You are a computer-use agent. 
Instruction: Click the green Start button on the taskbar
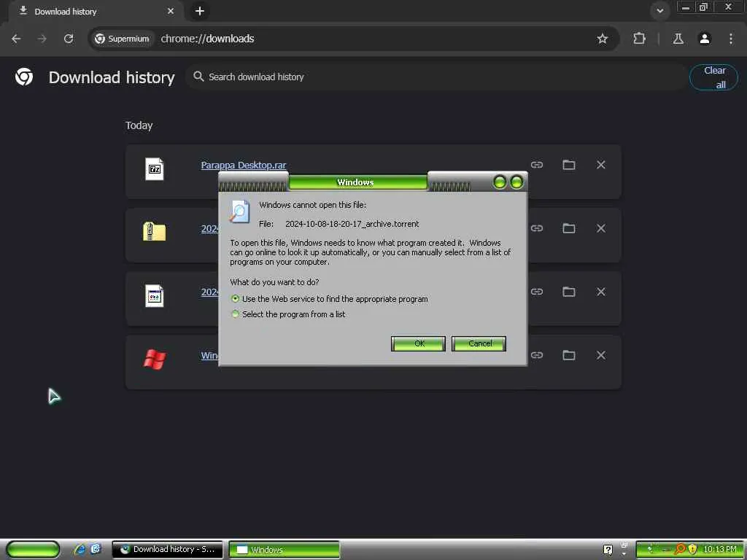point(33,549)
